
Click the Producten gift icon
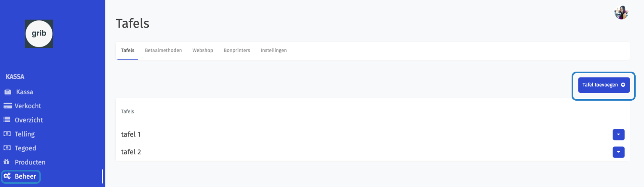click(7, 162)
